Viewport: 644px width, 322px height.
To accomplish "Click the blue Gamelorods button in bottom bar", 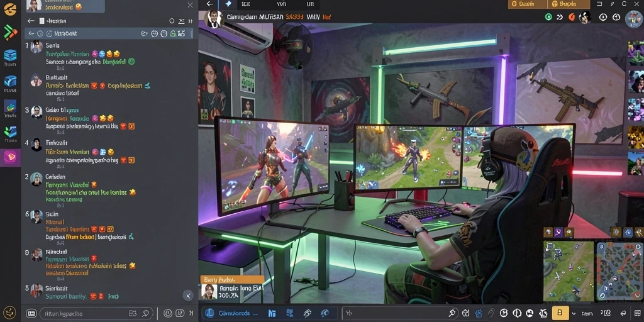I will [230, 313].
